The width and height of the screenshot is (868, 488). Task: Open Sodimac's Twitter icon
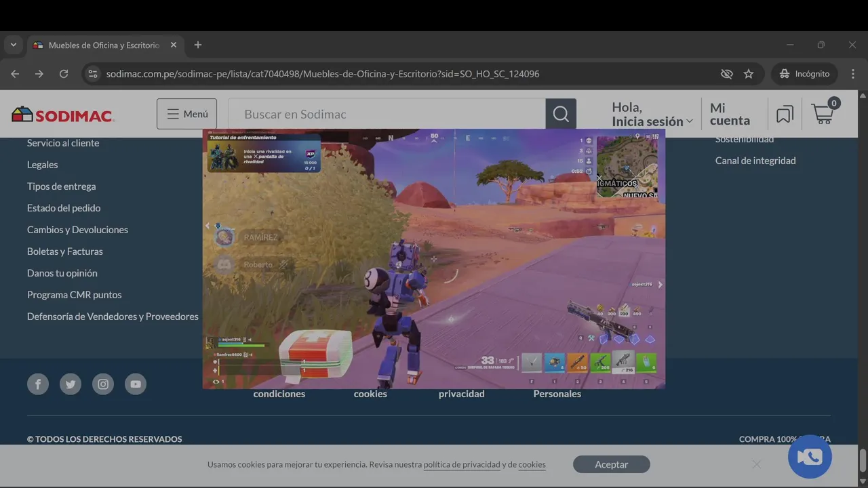[x=71, y=384]
